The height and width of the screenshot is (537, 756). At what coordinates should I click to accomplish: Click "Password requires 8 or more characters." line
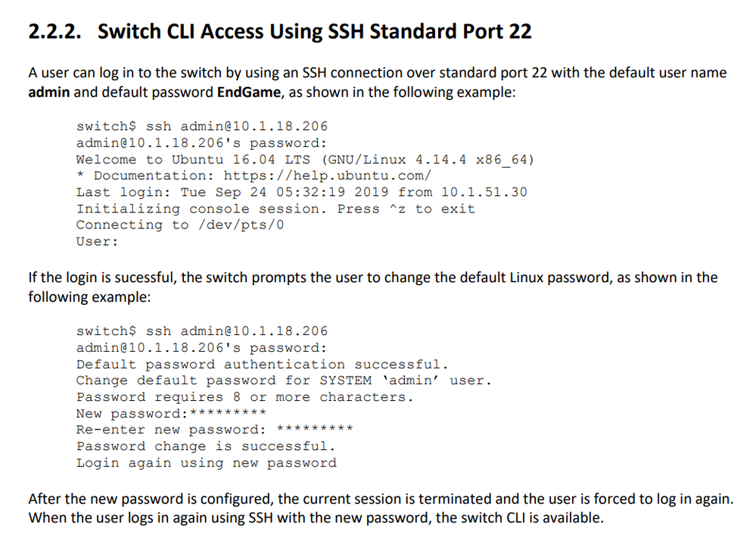(245, 397)
